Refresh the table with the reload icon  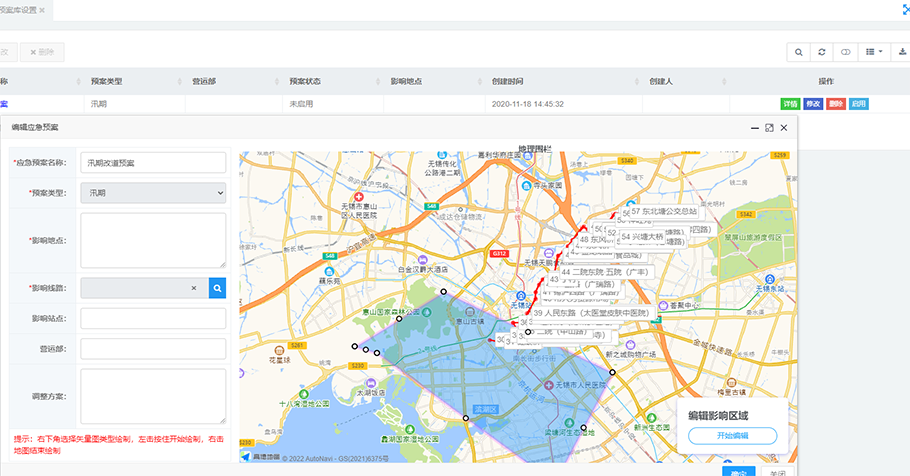click(822, 51)
